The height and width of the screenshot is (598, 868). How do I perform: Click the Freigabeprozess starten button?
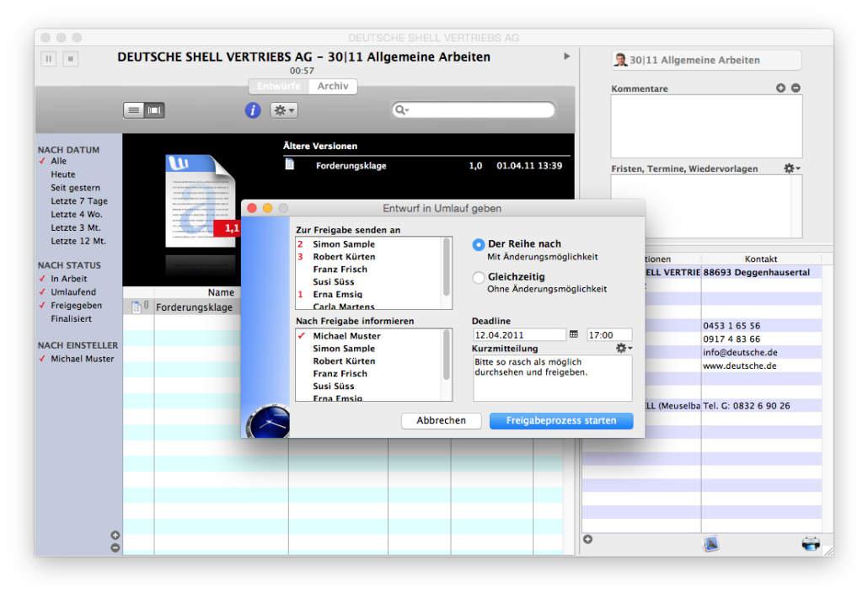[x=560, y=420]
